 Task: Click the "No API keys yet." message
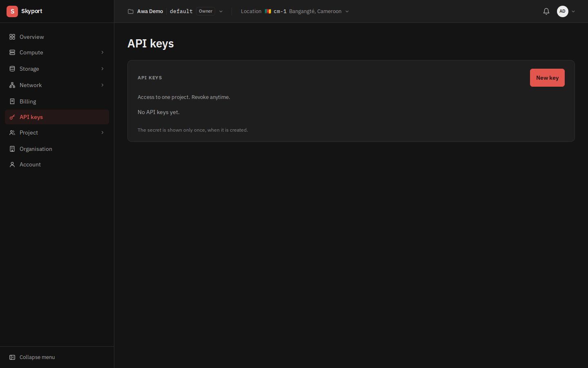point(158,112)
